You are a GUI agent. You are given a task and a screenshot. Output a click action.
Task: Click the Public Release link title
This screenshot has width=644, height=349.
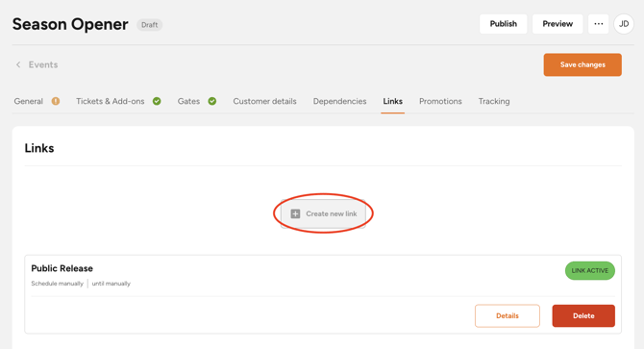pyautogui.click(x=62, y=268)
